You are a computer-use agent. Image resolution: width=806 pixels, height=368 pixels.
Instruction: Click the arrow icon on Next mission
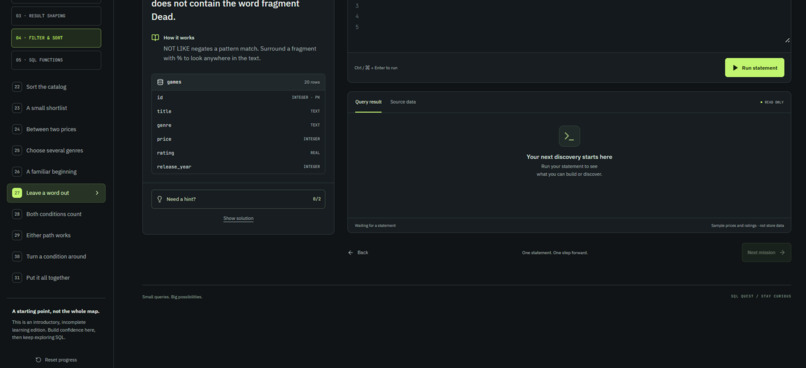(x=782, y=252)
